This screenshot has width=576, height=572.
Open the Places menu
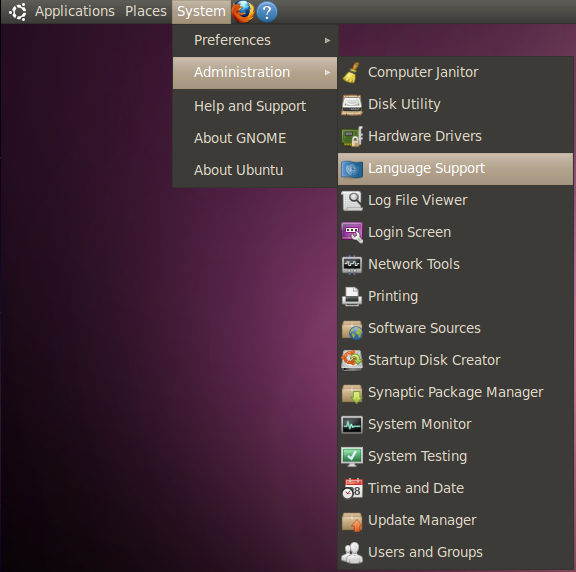(x=145, y=11)
